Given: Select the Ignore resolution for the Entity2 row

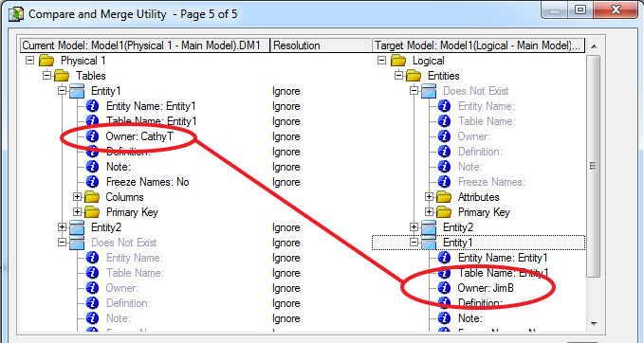Looking at the screenshot, I should point(285,227).
